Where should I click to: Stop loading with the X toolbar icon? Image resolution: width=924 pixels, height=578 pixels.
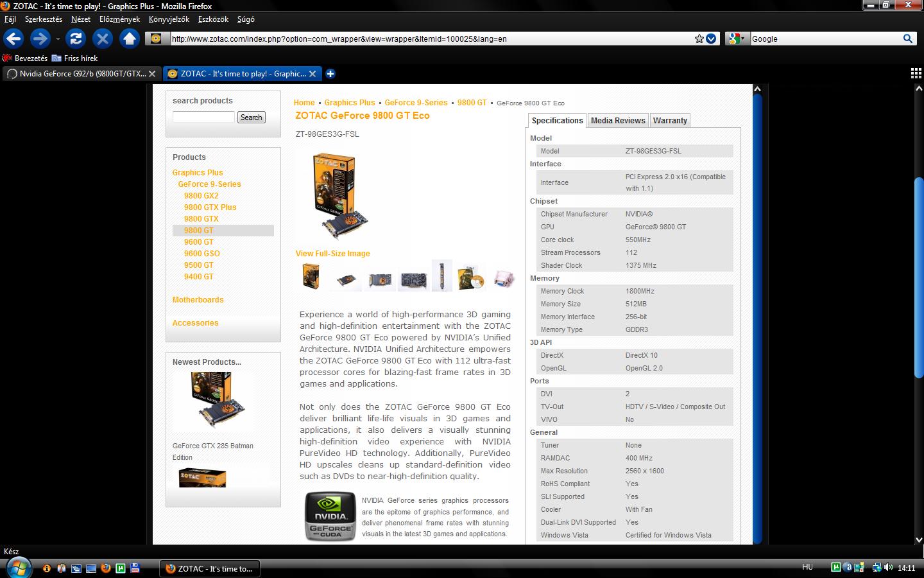tap(103, 39)
